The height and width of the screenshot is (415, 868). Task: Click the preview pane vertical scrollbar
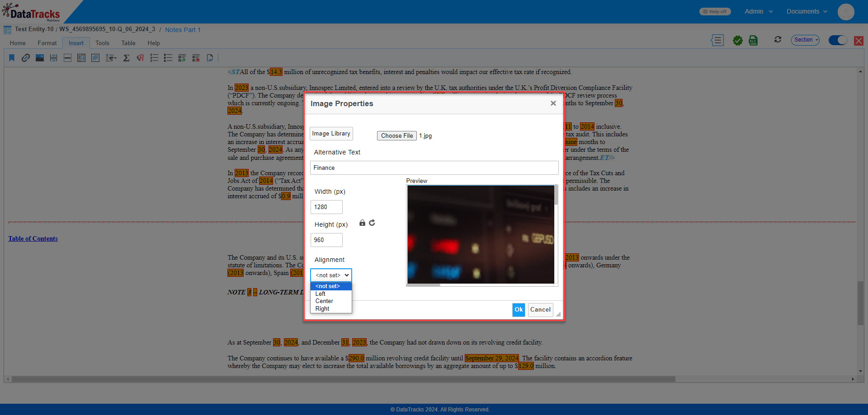point(556,195)
